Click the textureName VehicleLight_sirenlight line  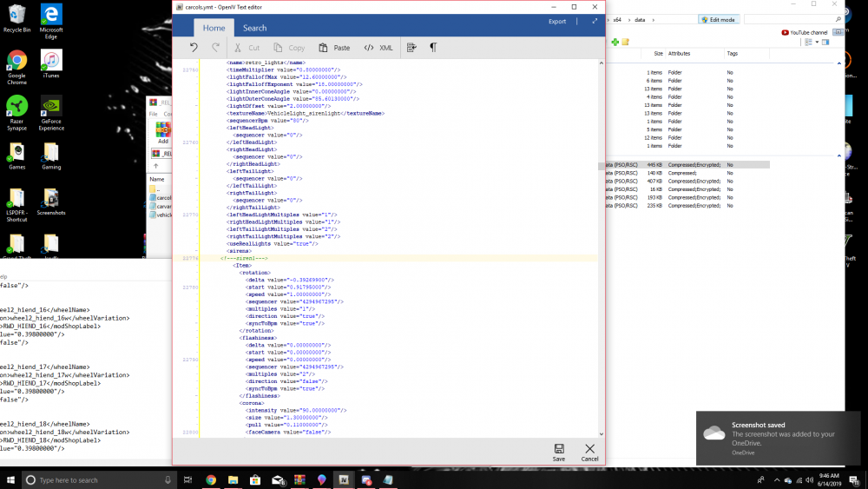pyautogui.click(x=306, y=114)
